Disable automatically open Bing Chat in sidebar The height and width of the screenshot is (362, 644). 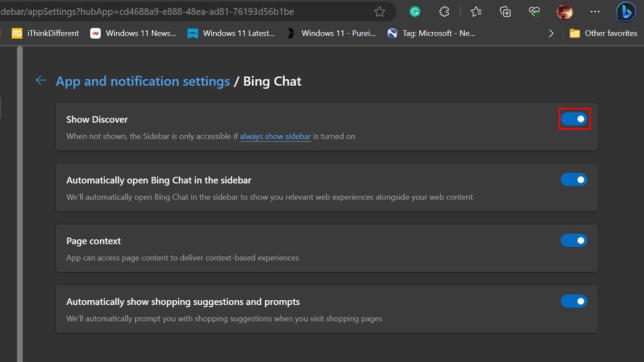pos(574,180)
